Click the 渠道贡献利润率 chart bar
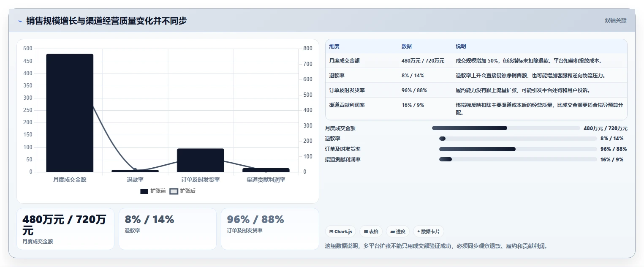This screenshot has width=644, height=267. point(266,170)
